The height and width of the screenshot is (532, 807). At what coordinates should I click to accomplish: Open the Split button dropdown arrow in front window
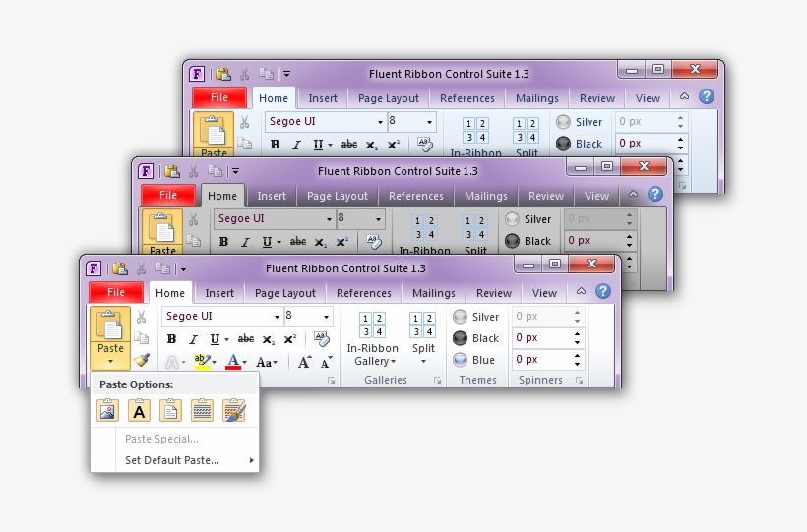point(423,361)
